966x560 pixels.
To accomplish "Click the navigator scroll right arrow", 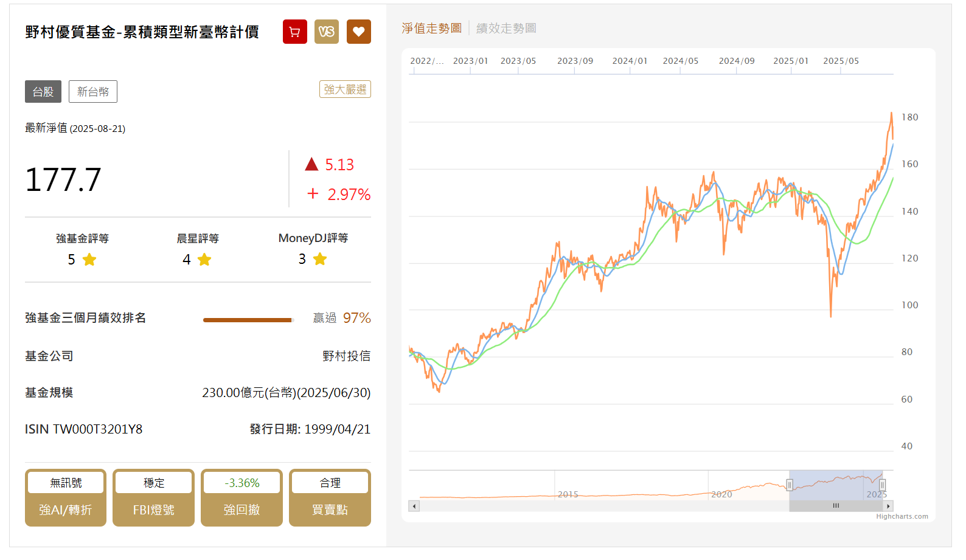I will [888, 506].
